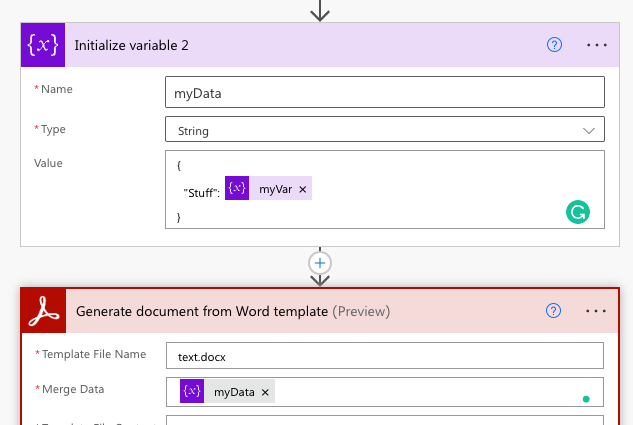Image resolution: width=633 pixels, height=425 pixels.
Task: Open the Initialize variable 2 ellipsis menu
Action: [x=597, y=45]
